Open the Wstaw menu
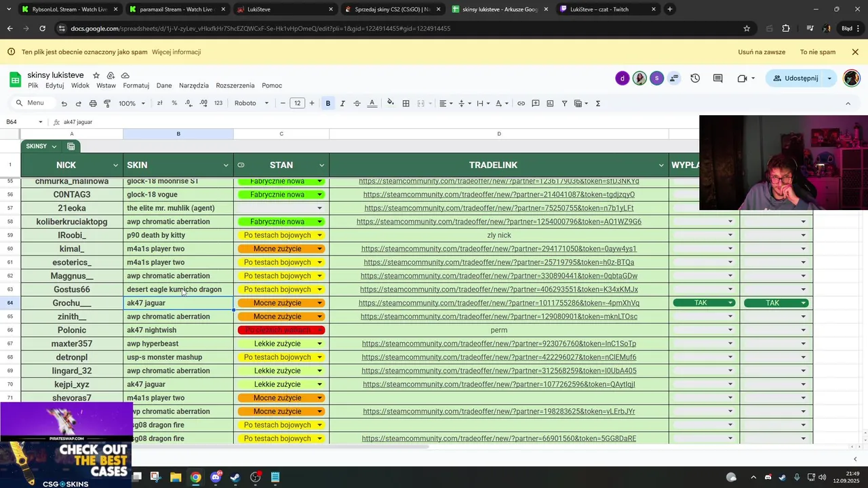 pyautogui.click(x=106, y=85)
